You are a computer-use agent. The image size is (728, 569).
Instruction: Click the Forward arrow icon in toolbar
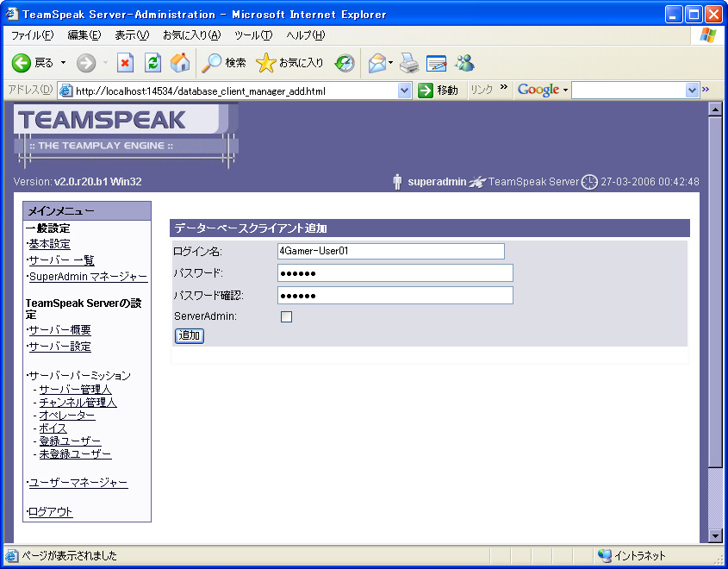pyautogui.click(x=86, y=63)
